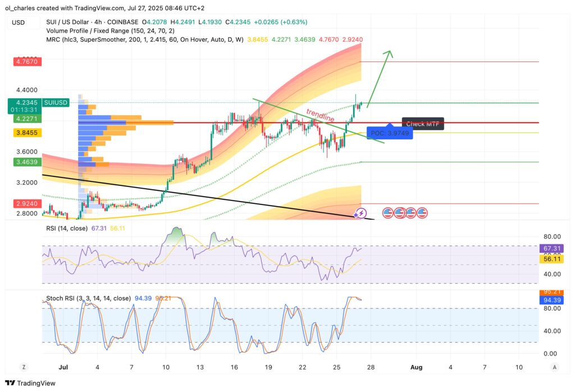Click the Aug label on the time axis
The width and height of the screenshot is (575, 392).
[416, 367]
